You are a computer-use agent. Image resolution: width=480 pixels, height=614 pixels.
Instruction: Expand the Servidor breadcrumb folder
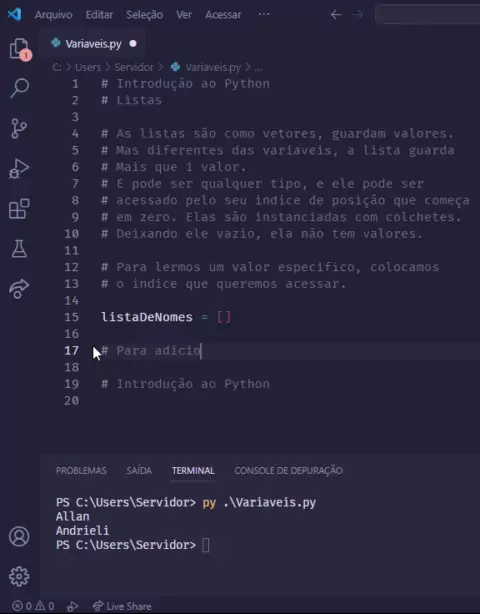(x=134, y=67)
